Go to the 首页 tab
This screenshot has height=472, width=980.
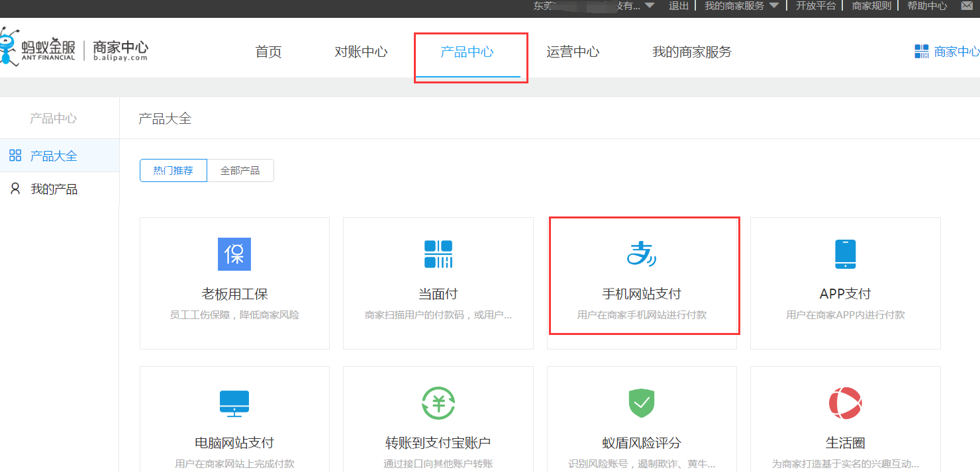point(268,52)
